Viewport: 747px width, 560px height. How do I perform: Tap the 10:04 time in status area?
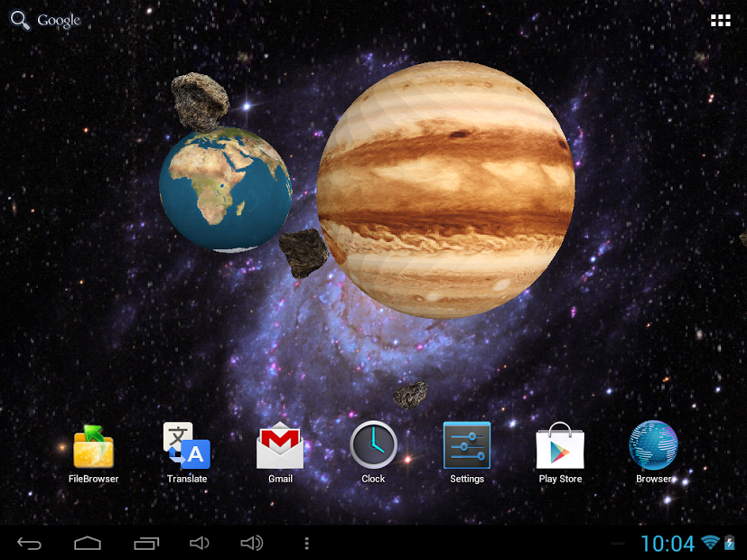pyautogui.click(x=668, y=543)
